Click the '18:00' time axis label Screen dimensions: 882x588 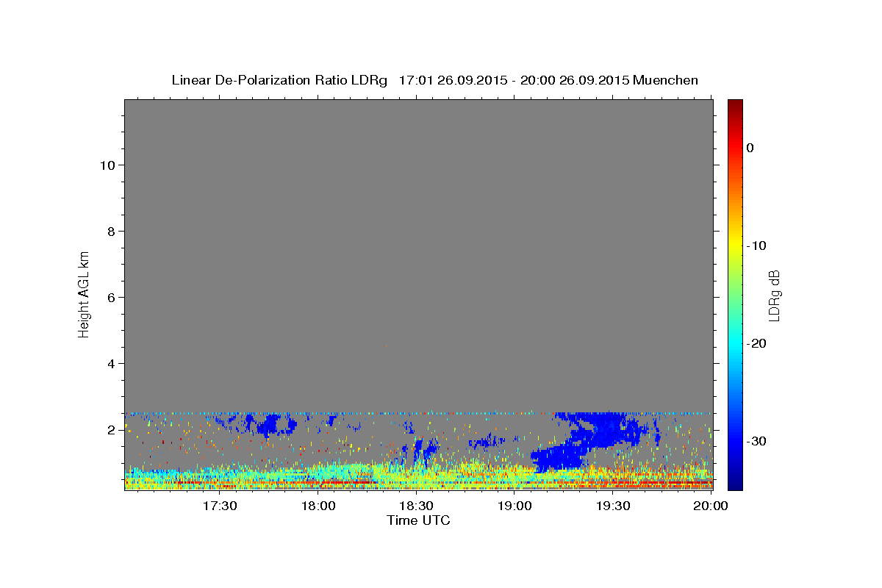click(x=318, y=506)
